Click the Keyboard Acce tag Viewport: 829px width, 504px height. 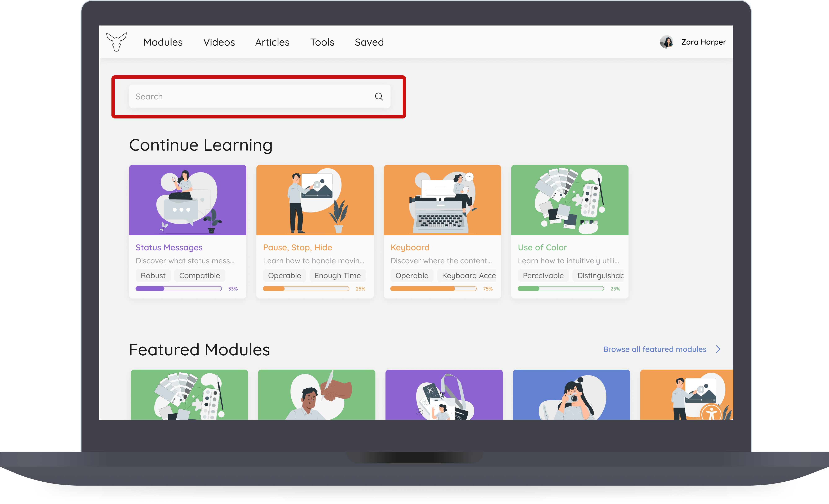click(x=467, y=276)
